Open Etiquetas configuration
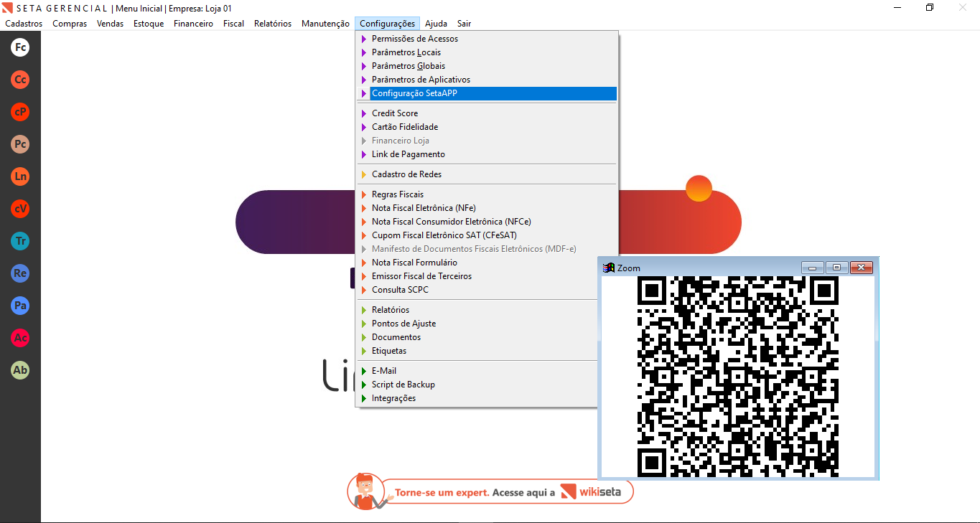The width and height of the screenshot is (980, 523). [x=477, y=351]
